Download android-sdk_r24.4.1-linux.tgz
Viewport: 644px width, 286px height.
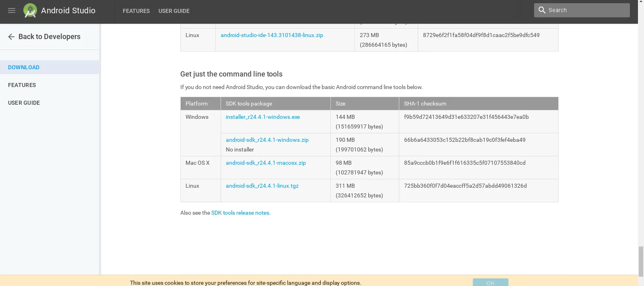pyautogui.click(x=262, y=186)
